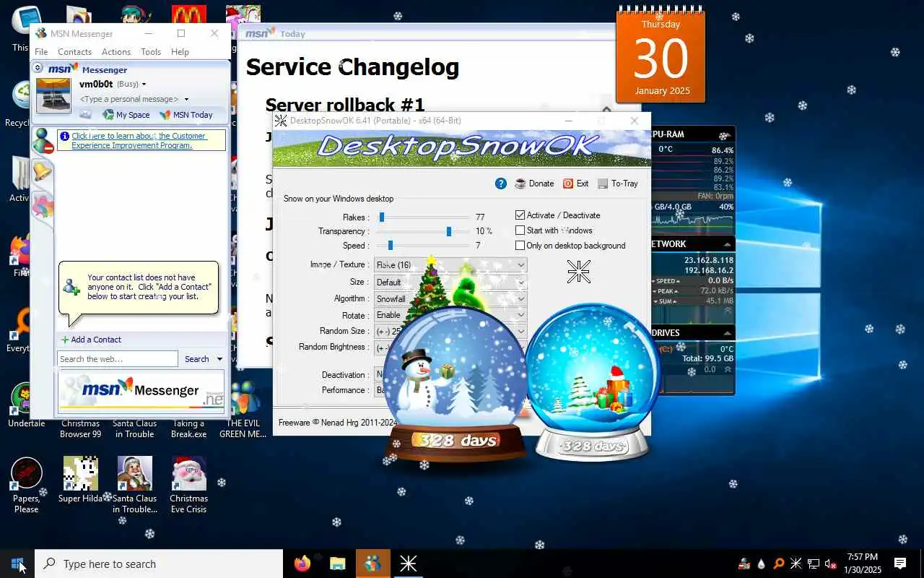
Task: Click the vm0b0t display picture
Action: tap(53, 95)
